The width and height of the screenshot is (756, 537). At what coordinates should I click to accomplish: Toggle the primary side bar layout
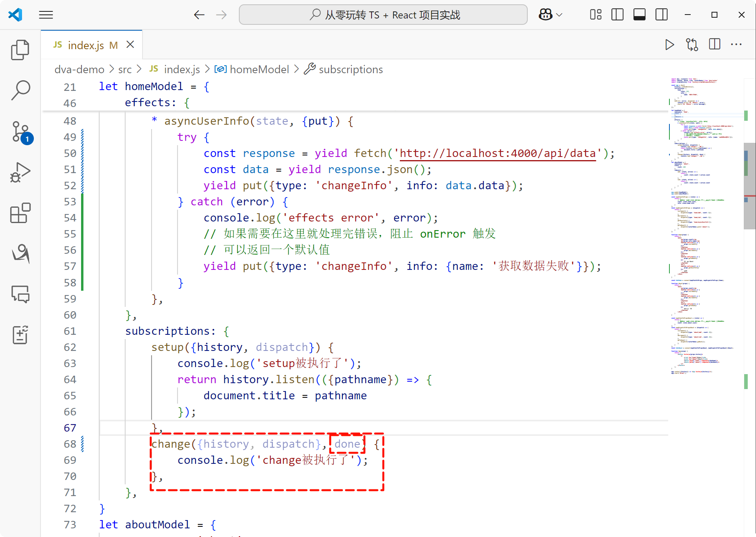(617, 15)
